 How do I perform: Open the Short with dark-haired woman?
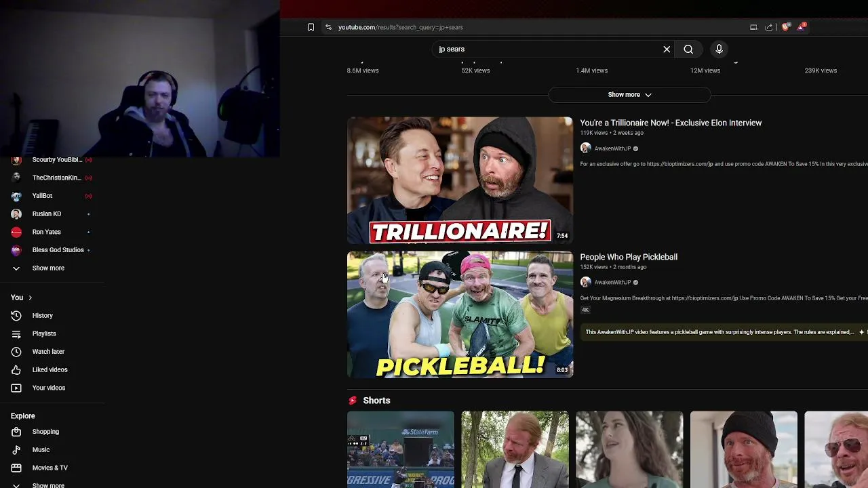pyautogui.click(x=629, y=449)
